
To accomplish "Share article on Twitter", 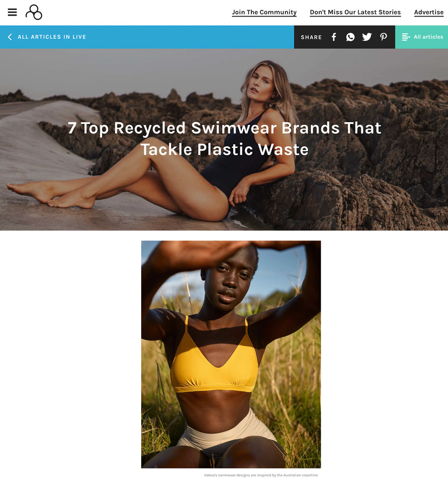I will click(x=367, y=37).
